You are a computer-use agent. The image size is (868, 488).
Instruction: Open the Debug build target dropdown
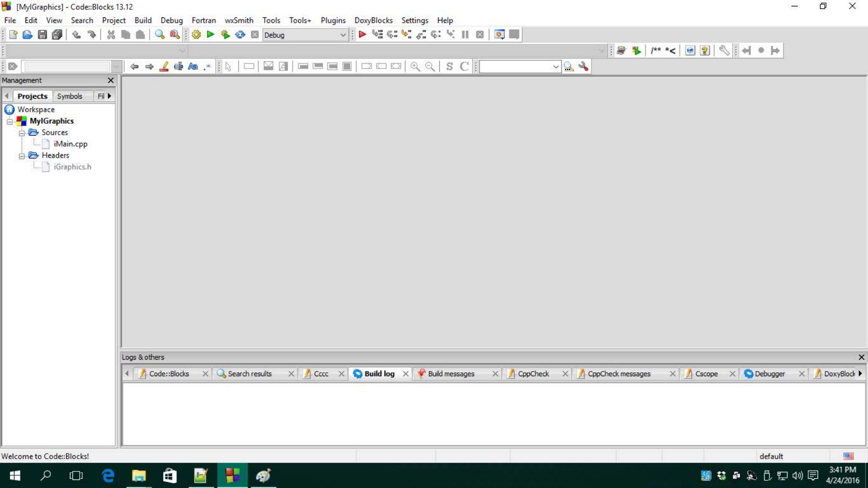(x=343, y=35)
